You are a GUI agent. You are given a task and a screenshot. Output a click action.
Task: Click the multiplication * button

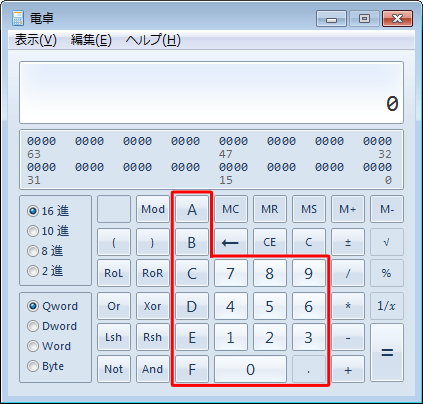[348, 306]
